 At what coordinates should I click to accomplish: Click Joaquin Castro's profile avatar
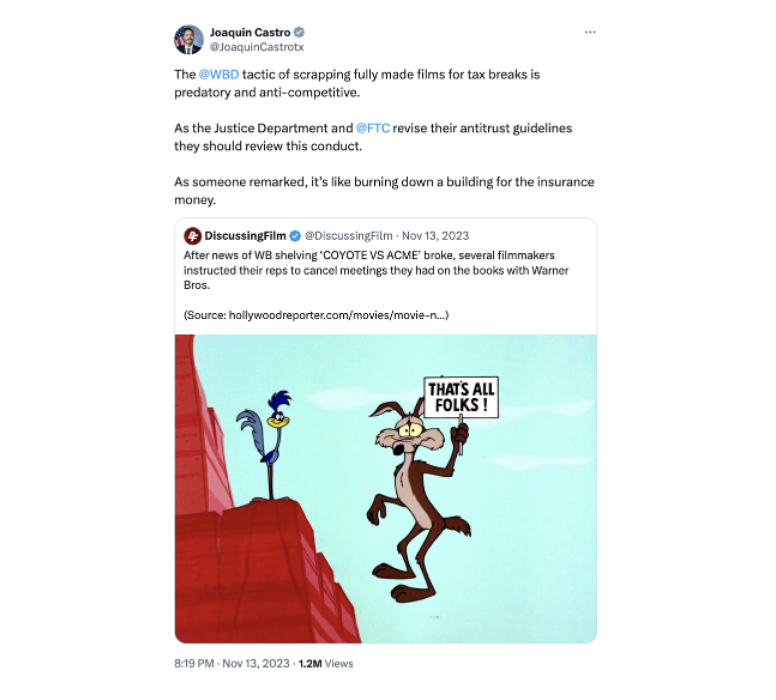[x=189, y=40]
